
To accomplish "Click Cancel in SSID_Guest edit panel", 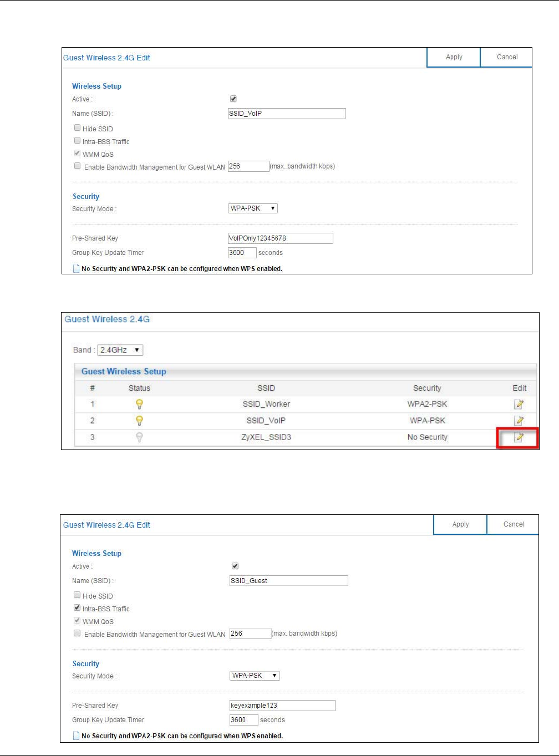I will [x=514, y=524].
